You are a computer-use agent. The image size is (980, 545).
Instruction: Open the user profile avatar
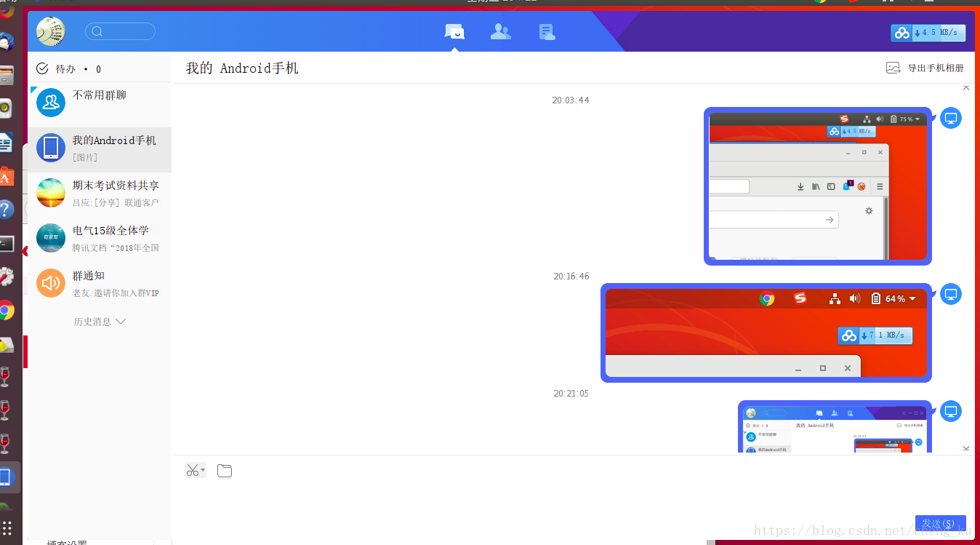tap(51, 31)
